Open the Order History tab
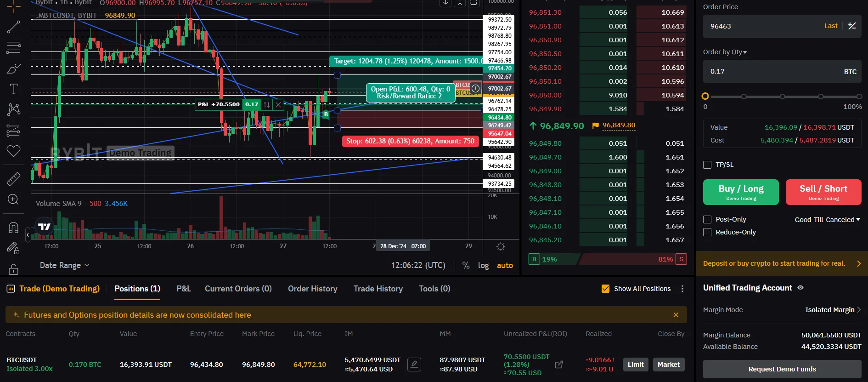Viewport: 868px width, 382px height. [x=313, y=289]
